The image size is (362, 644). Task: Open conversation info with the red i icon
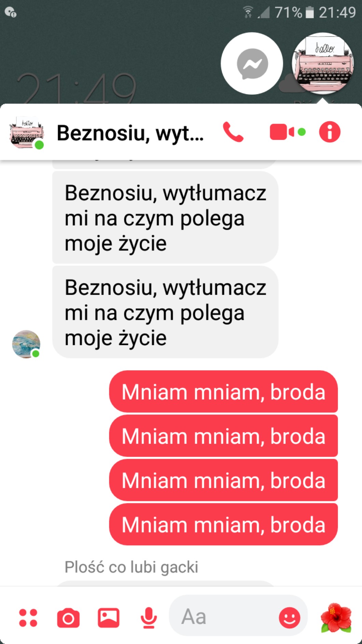[x=330, y=132]
